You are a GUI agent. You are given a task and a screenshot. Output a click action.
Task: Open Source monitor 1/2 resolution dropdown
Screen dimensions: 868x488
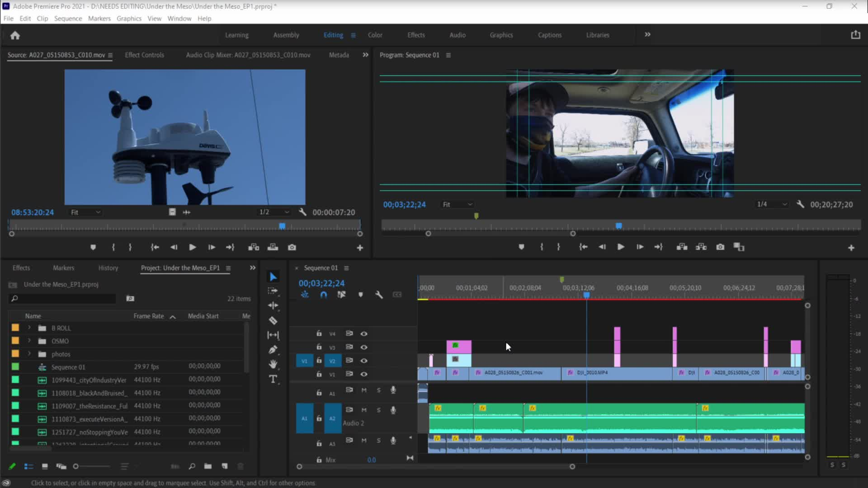pyautogui.click(x=274, y=212)
